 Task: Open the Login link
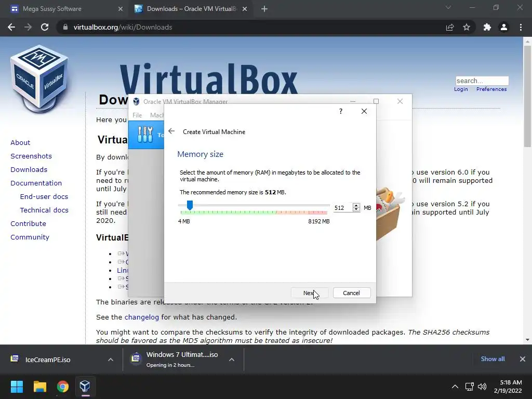coord(461,89)
